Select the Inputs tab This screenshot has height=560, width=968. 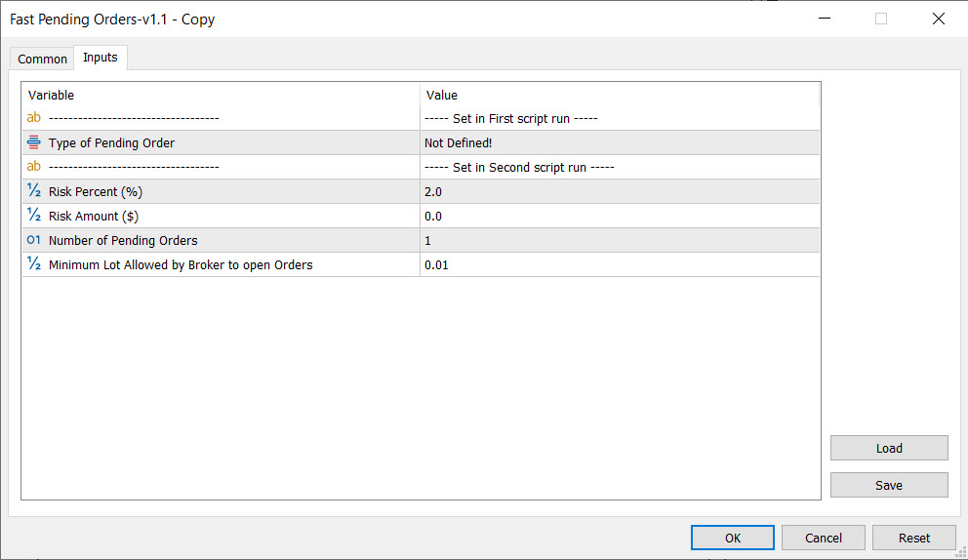point(101,58)
